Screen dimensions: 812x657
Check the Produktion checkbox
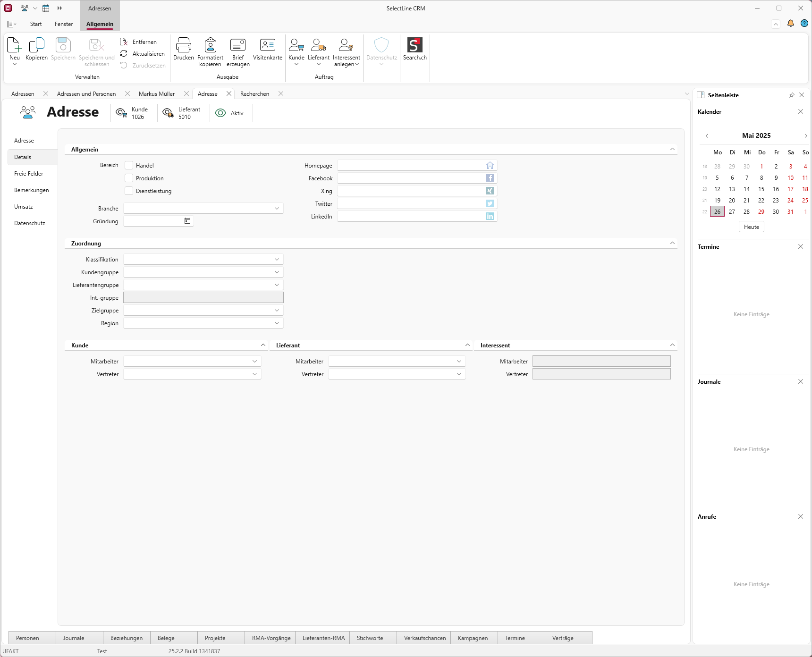129,178
